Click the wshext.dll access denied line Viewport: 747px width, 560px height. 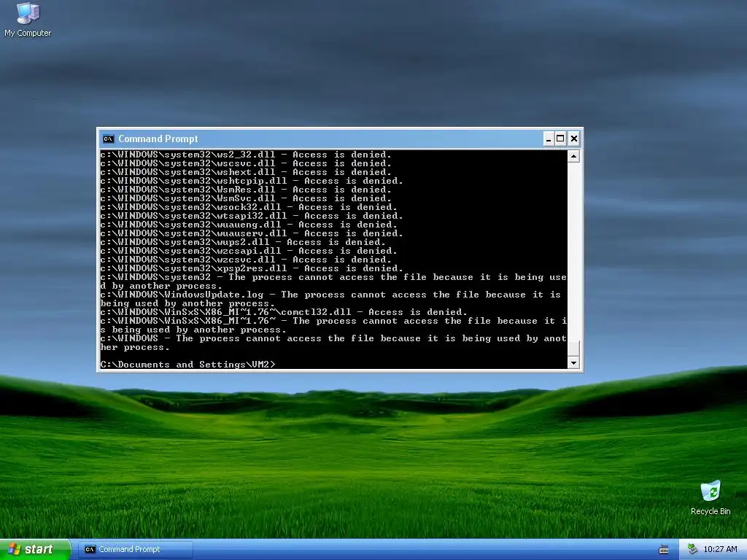pos(246,172)
